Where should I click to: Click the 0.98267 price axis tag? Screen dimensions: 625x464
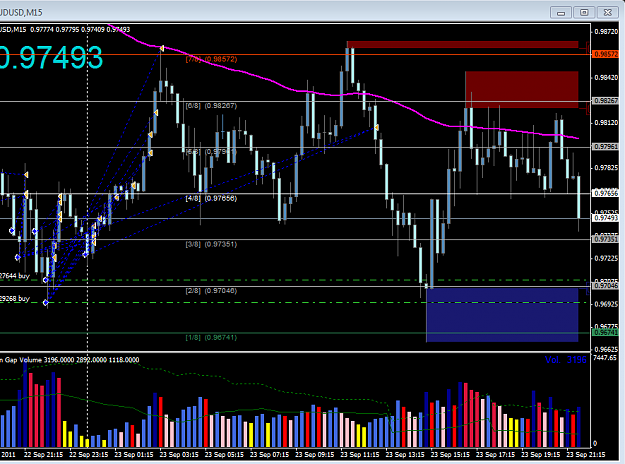pyautogui.click(x=605, y=101)
